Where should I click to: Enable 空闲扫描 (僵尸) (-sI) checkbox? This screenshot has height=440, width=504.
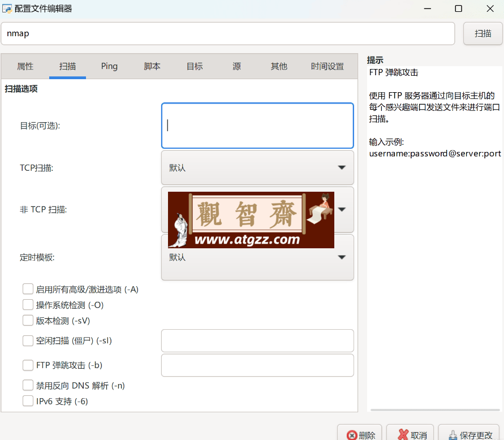click(x=28, y=340)
